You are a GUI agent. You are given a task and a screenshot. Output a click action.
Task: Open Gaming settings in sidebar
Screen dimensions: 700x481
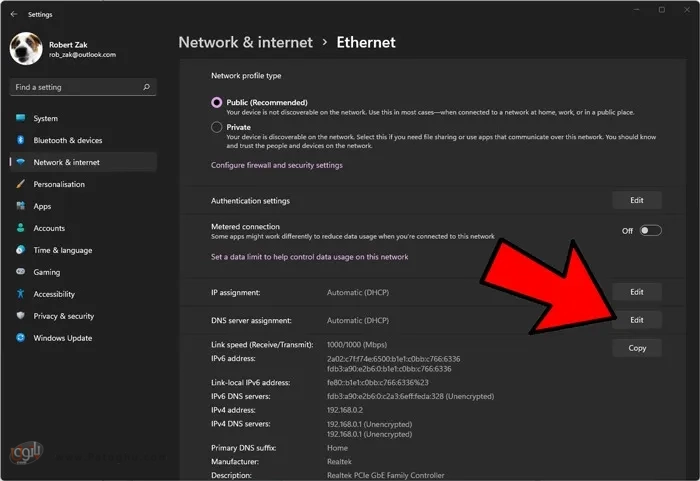pos(46,272)
